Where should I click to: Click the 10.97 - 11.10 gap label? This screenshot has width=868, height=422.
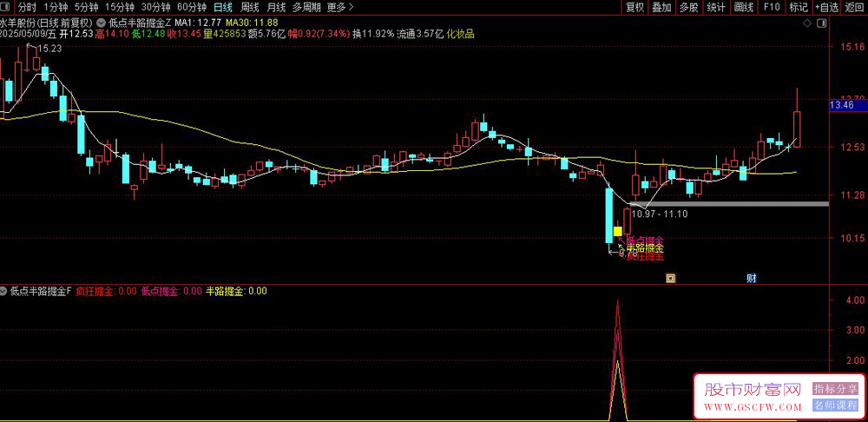coord(660,214)
